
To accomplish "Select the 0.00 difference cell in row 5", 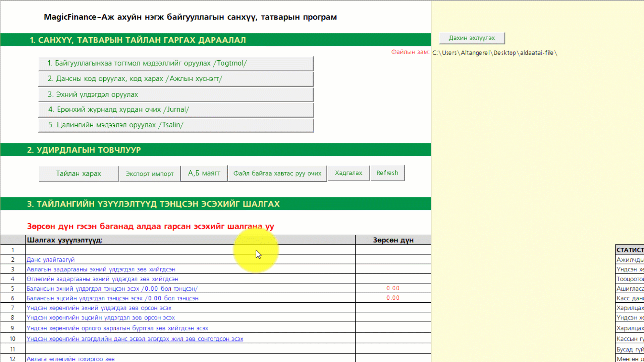I will coord(393,288).
